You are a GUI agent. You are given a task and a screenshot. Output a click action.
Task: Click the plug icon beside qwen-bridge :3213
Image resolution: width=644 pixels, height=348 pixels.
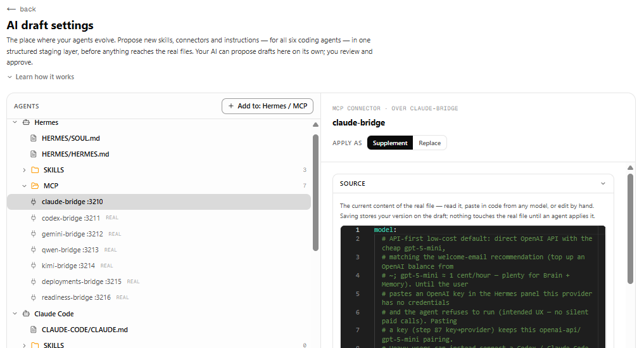pos(34,250)
